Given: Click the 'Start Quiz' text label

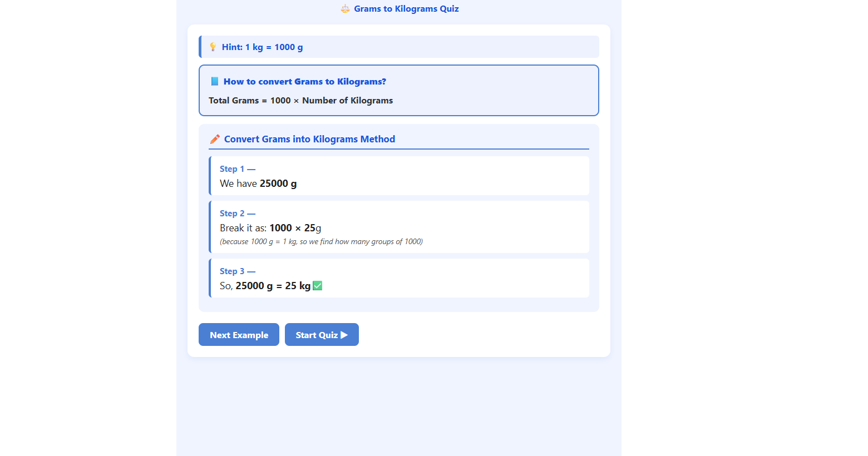Looking at the screenshot, I should (x=316, y=335).
